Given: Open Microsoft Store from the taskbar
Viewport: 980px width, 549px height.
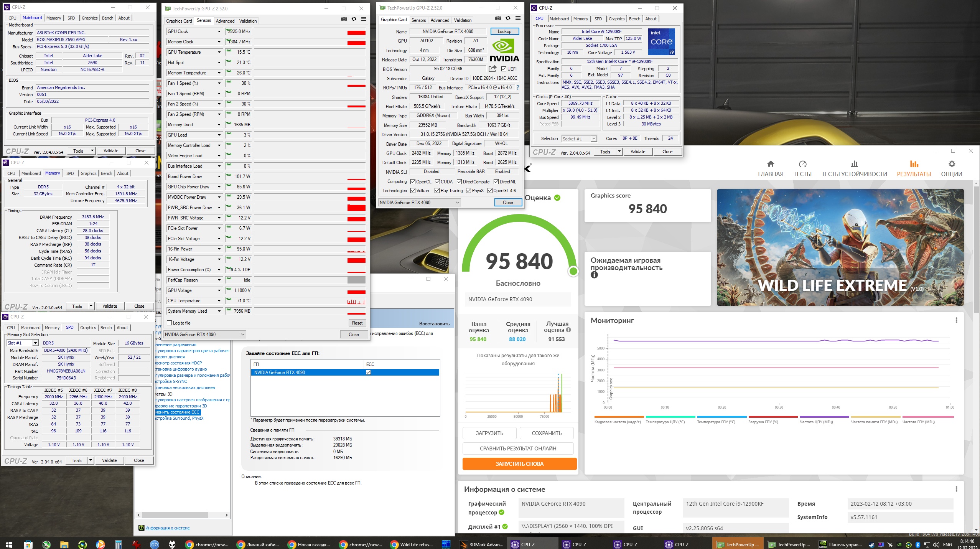Looking at the screenshot, I should [x=28, y=544].
